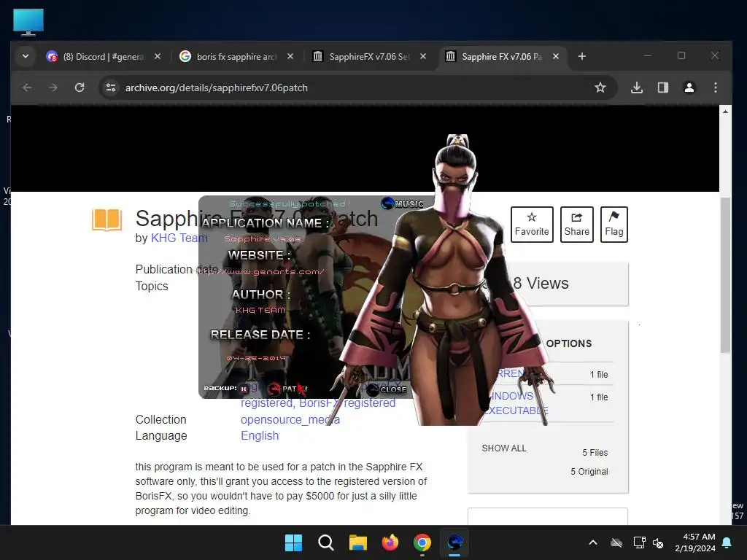This screenshot has width=747, height=560.
Task: Open network settings from the tray
Action: pos(639,542)
